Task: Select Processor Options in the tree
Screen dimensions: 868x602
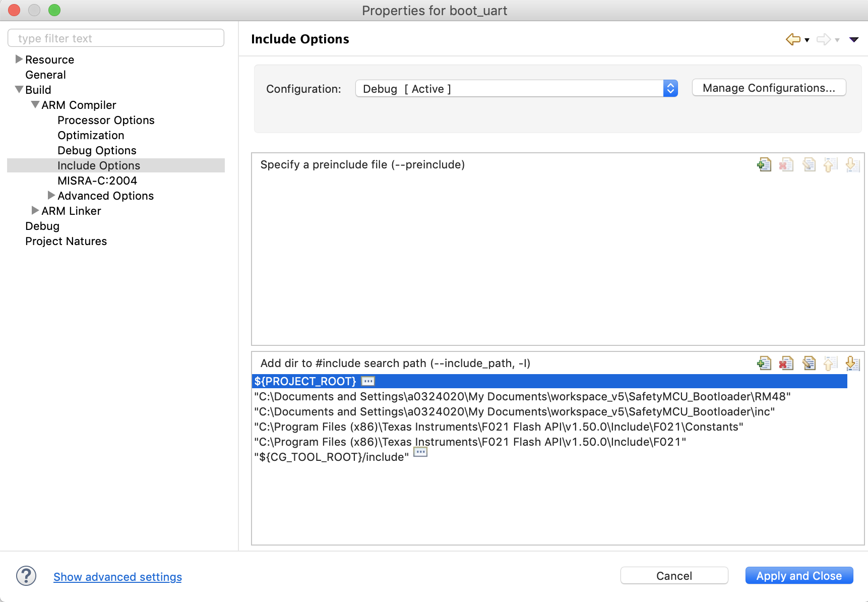Action: pyautogui.click(x=106, y=120)
